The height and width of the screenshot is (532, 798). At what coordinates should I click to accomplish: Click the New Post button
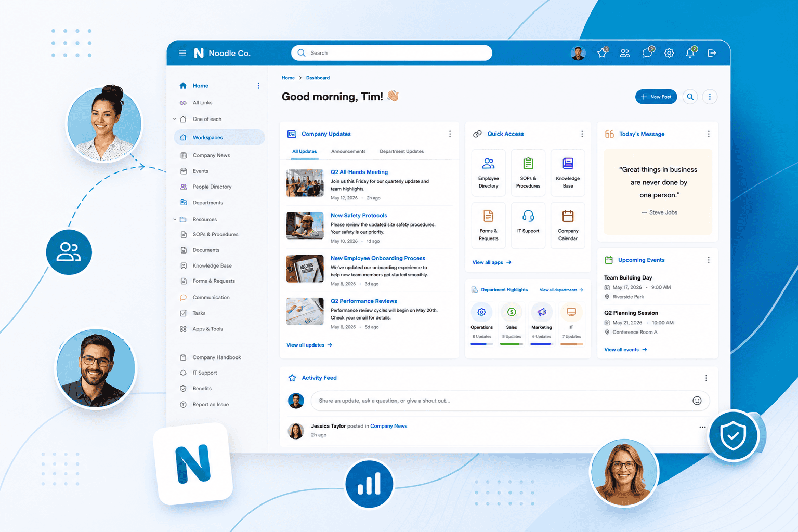pyautogui.click(x=656, y=97)
